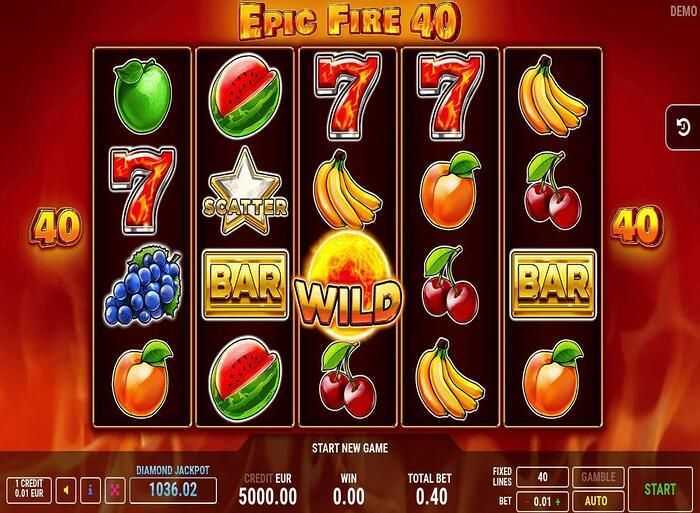Mute the game sound with speaker icon
Viewport: 700px width, 513px height.
pos(66,491)
